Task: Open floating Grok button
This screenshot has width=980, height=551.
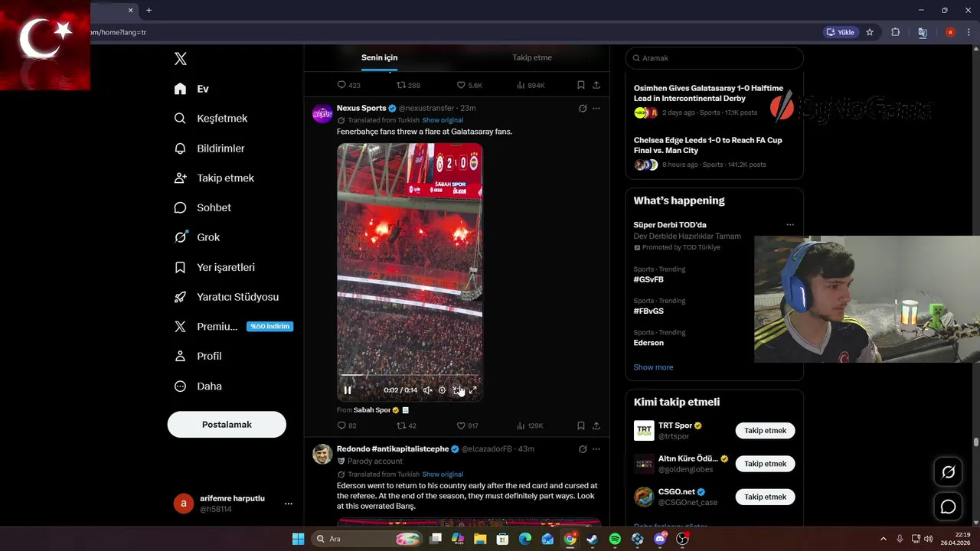Action: [x=948, y=472]
